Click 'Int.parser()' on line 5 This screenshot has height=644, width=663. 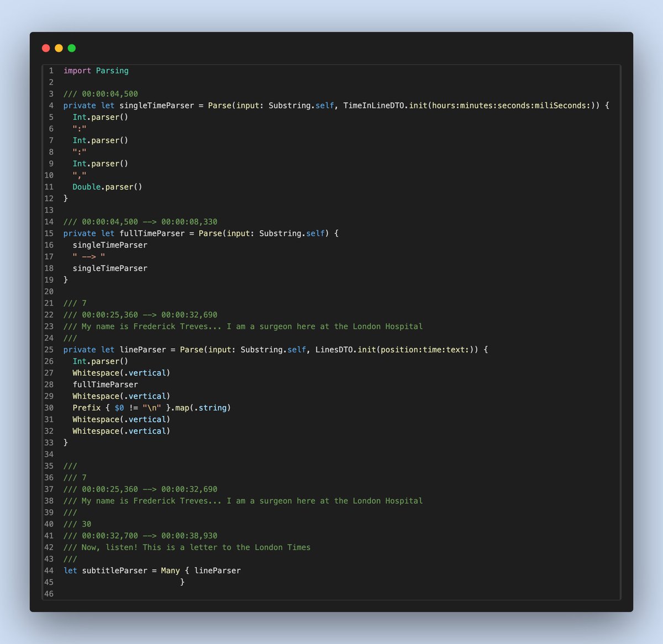tap(101, 117)
